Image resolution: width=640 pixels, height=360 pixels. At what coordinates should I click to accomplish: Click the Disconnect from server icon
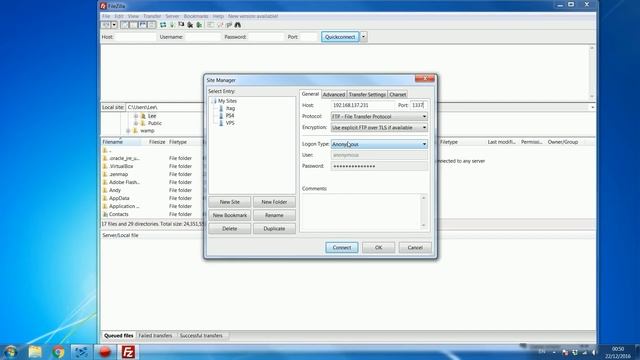tap(190, 25)
